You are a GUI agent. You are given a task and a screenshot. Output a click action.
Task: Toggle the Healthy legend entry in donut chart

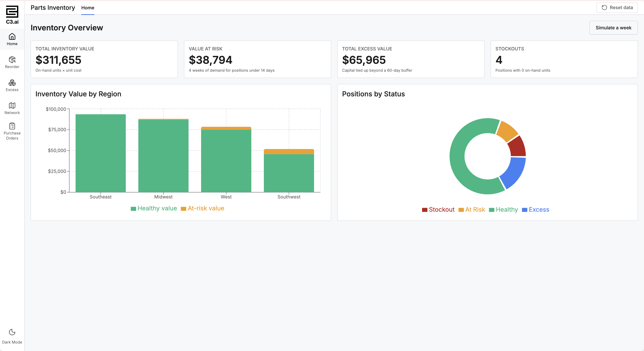tap(503, 210)
